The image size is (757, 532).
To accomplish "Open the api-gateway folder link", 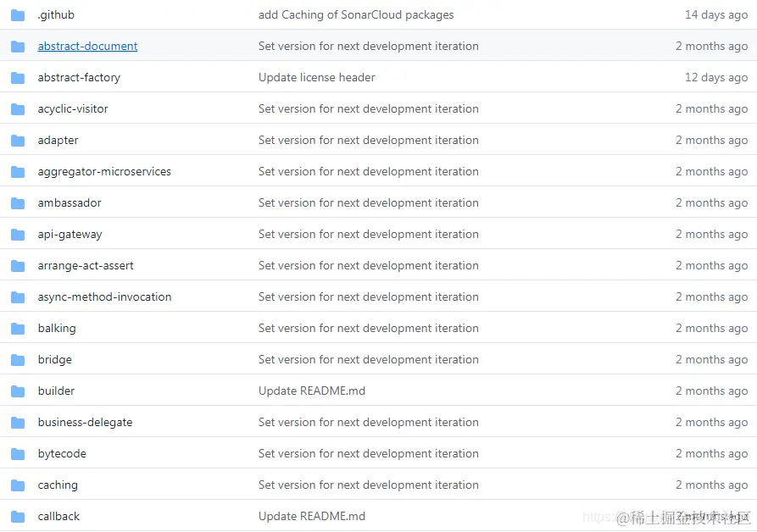I will [70, 235].
